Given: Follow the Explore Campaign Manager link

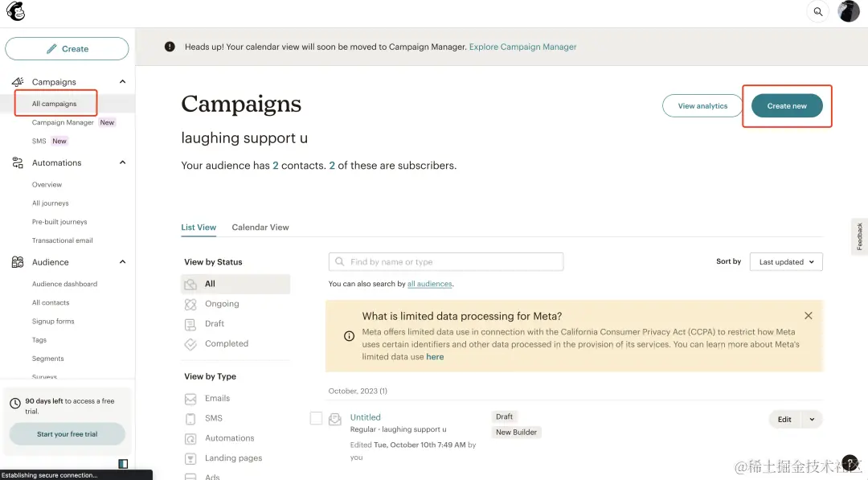Looking at the screenshot, I should (522, 47).
